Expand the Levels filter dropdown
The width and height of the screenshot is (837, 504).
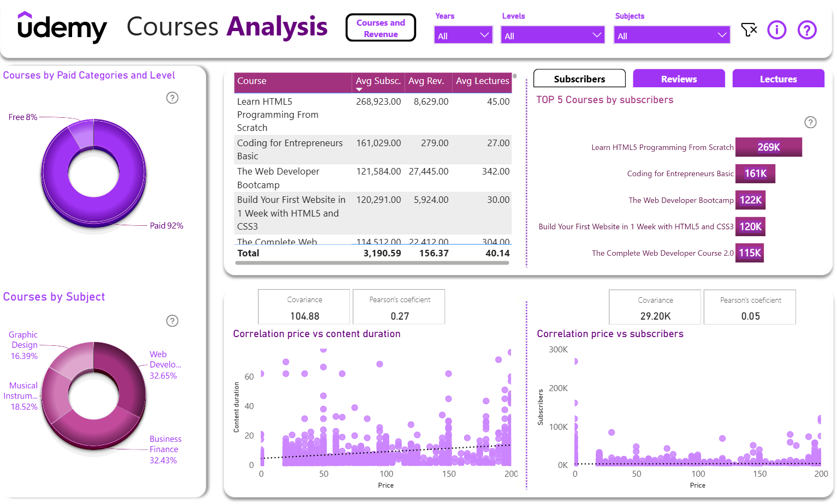coord(553,35)
